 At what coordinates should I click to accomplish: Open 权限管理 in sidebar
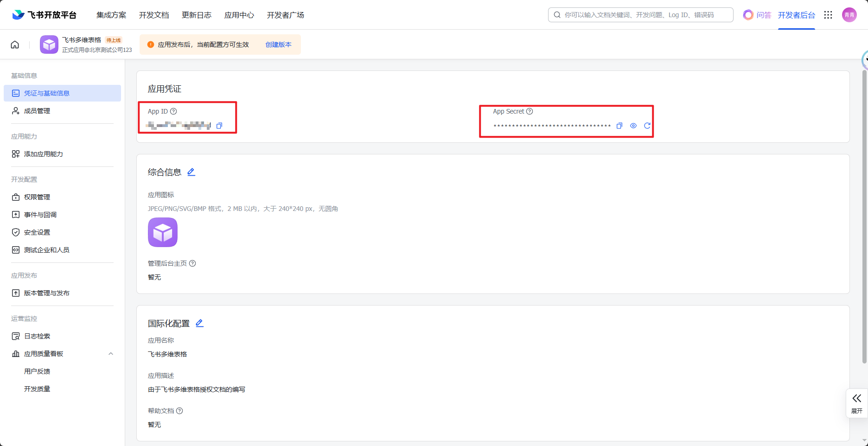[62, 197]
